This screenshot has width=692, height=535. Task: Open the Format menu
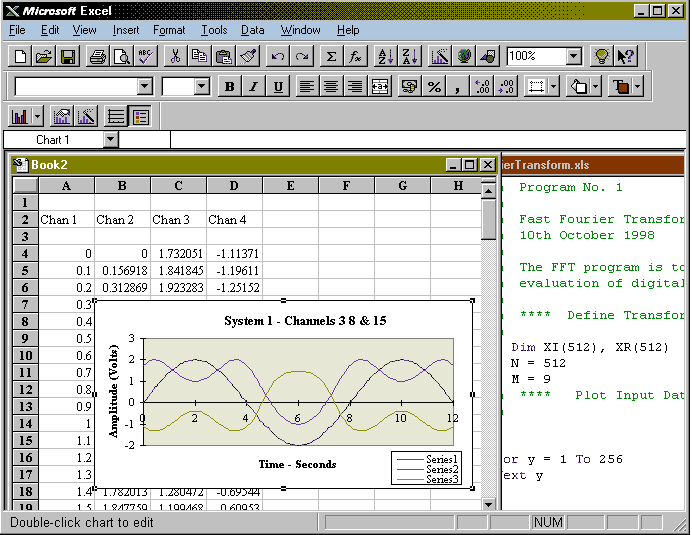click(x=169, y=30)
